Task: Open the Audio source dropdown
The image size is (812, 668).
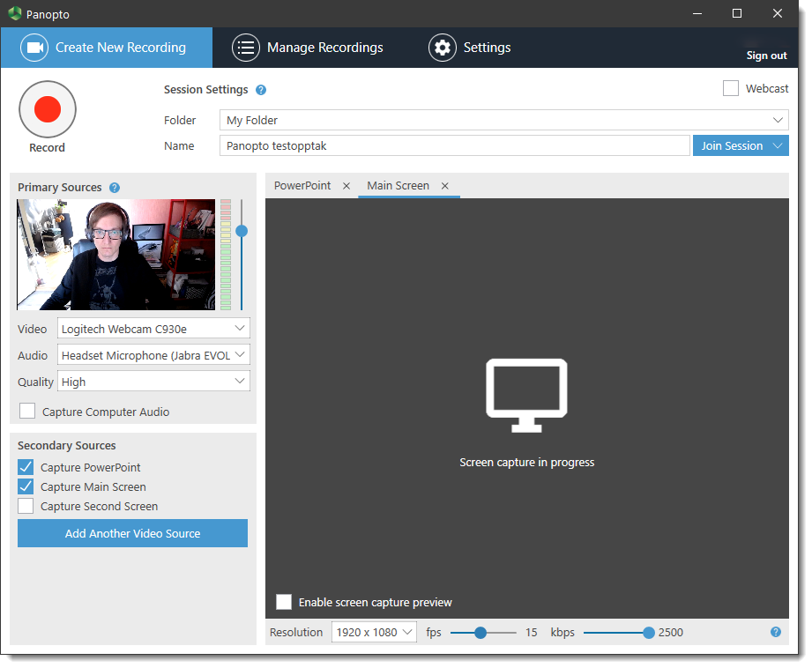Action: (x=153, y=355)
